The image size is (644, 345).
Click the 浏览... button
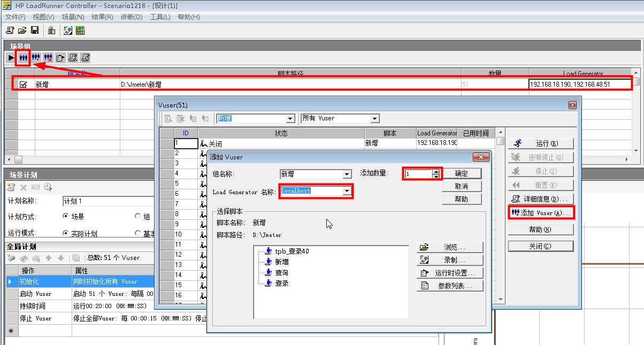point(450,247)
